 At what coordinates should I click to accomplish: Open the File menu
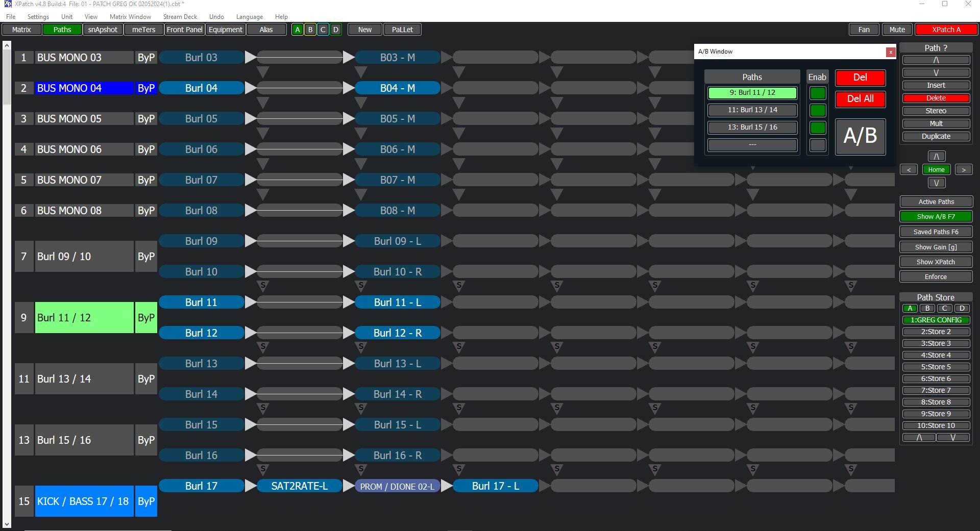point(10,16)
